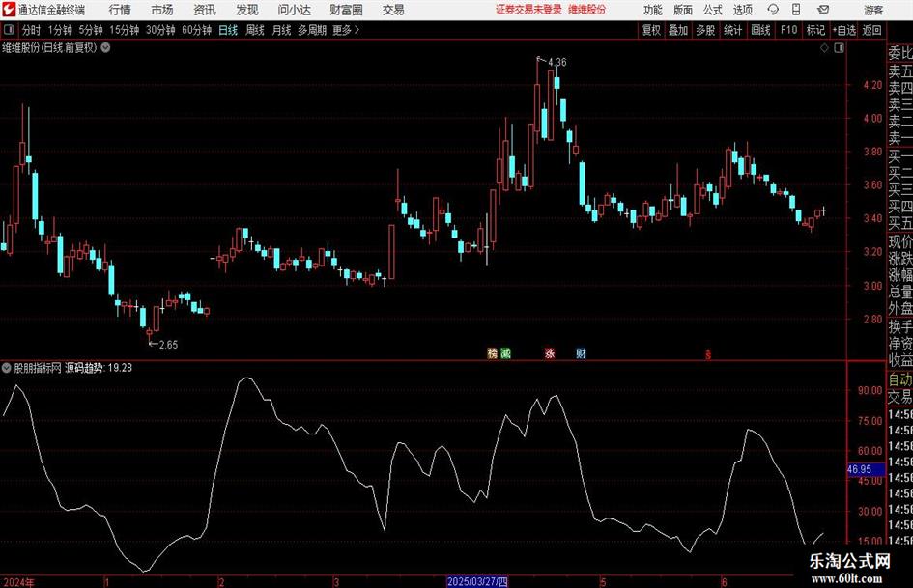The image size is (913, 588).
Task: Open the mail envelope icon
Action: 823,10
